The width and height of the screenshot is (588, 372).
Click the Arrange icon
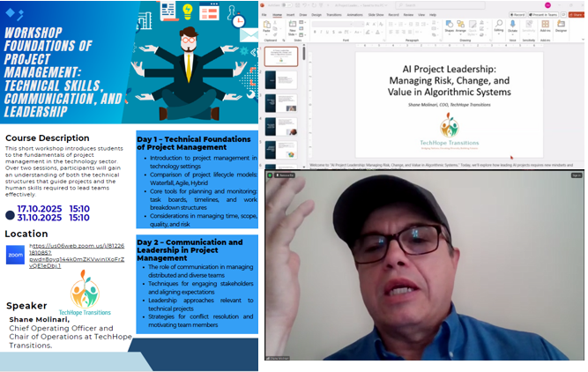coord(460,25)
